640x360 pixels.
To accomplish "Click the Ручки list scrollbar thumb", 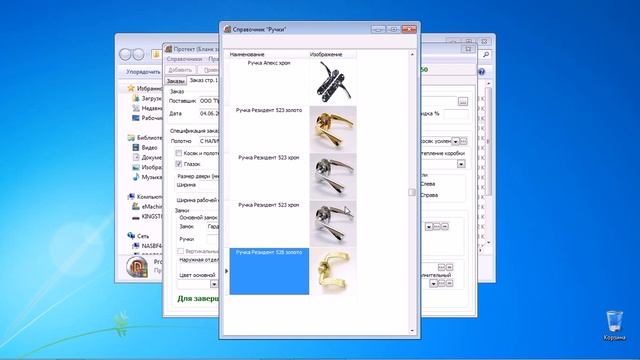I will [411, 192].
